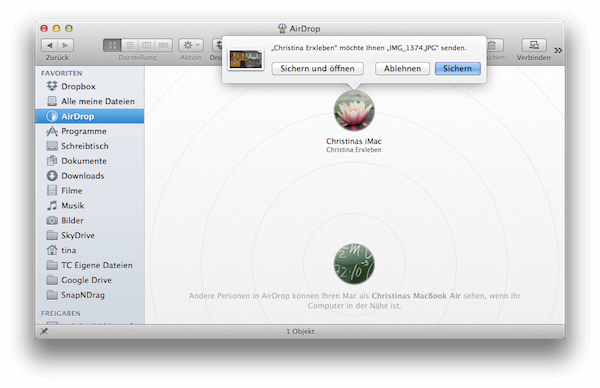Open Programme in the sidebar
Image resolution: width=600 pixels, height=388 pixels.
pyautogui.click(x=90, y=131)
